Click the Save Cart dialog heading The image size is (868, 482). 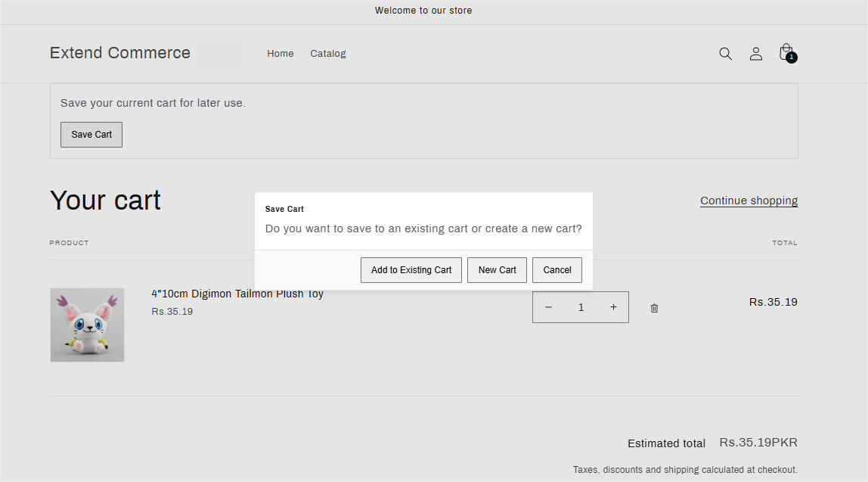(284, 209)
